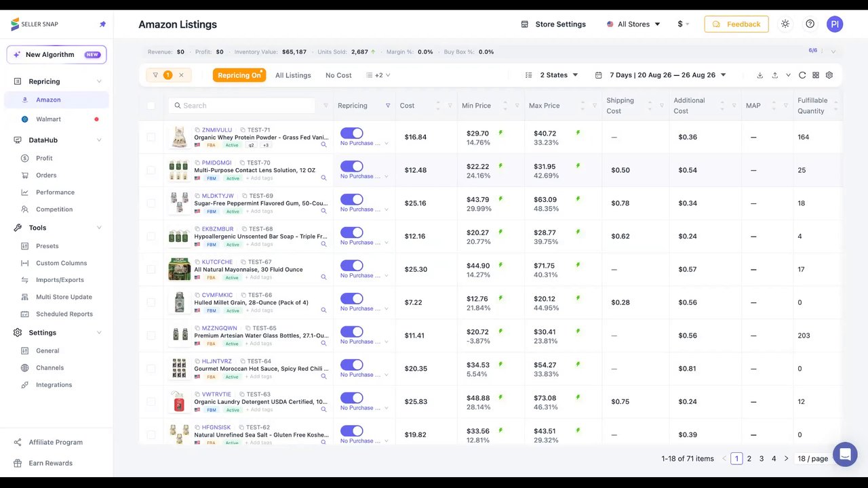Open the +2 more views dropdown
This screenshot has height=488, width=868.
[378, 75]
